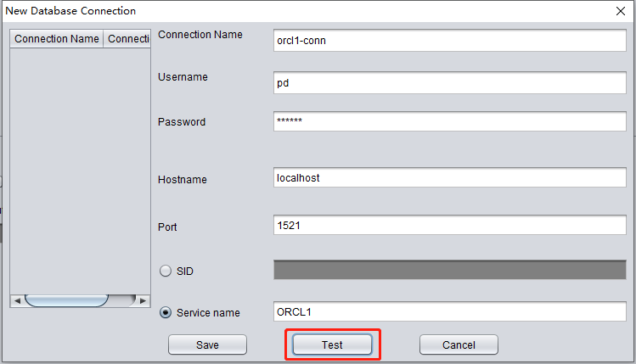Click the Test connection button

332,344
